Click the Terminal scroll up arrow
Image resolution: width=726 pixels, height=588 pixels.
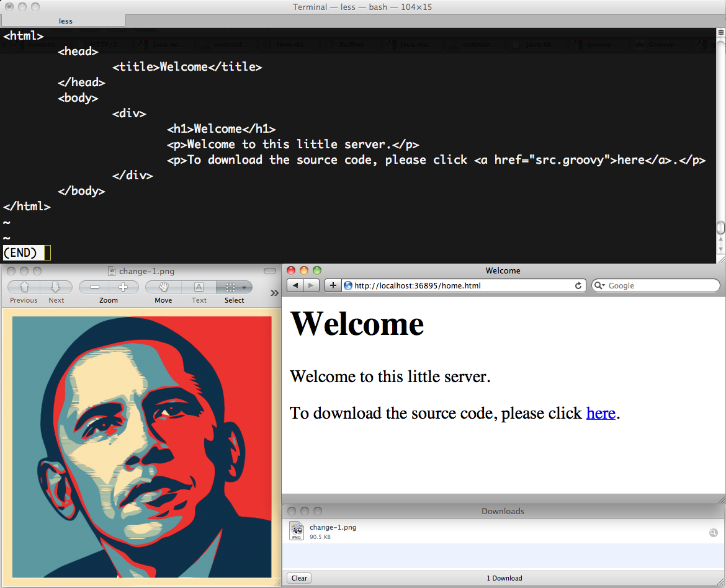(x=721, y=240)
